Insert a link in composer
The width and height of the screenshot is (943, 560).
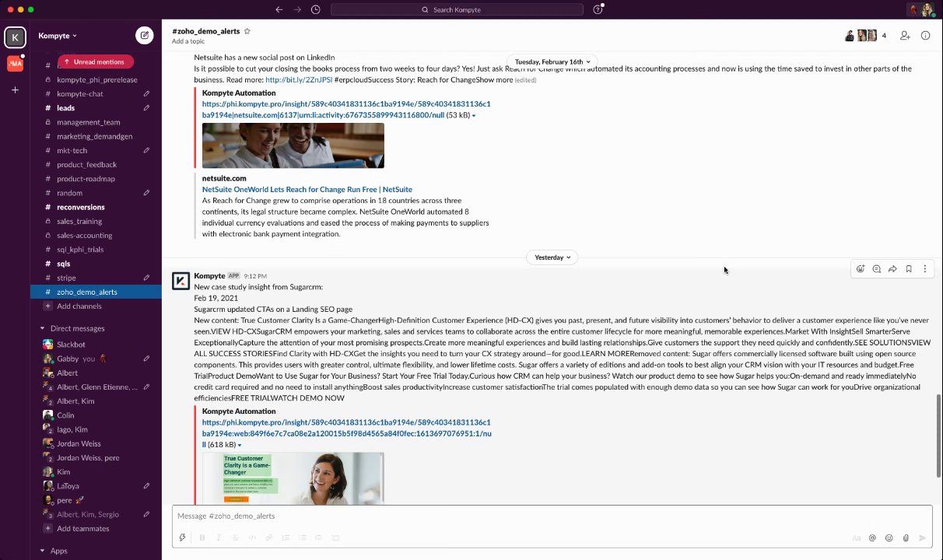[x=268, y=537]
